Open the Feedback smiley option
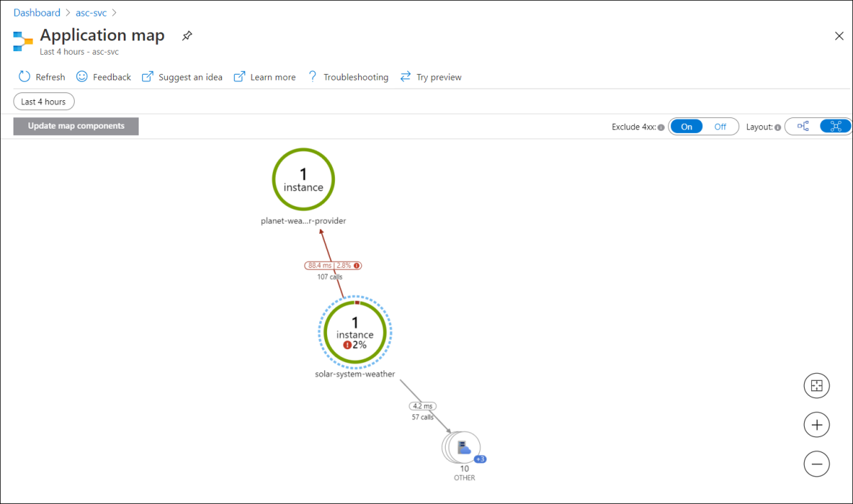The image size is (853, 504). click(x=104, y=77)
